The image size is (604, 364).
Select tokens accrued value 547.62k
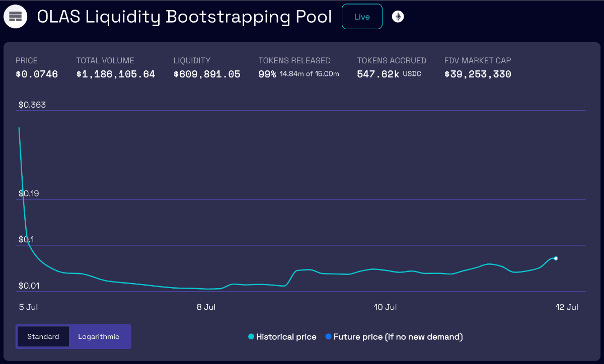(379, 74)
